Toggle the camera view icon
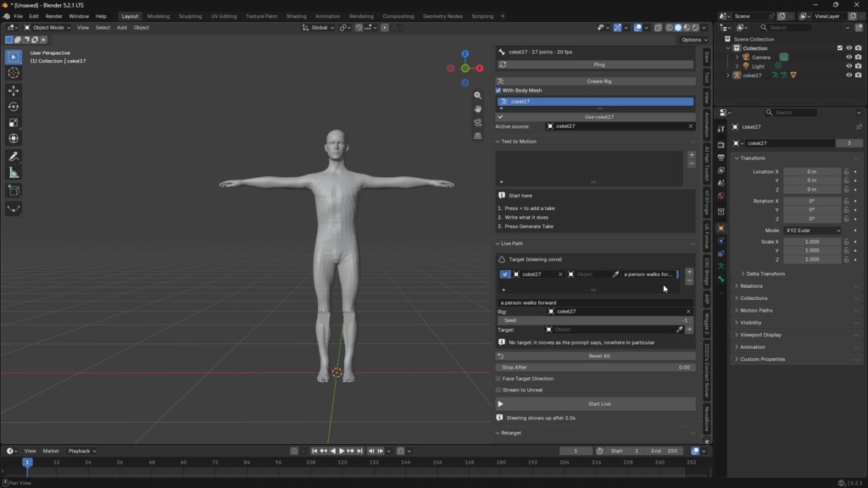The width and height of the screenshot is (868, 488). coord(478,122)
